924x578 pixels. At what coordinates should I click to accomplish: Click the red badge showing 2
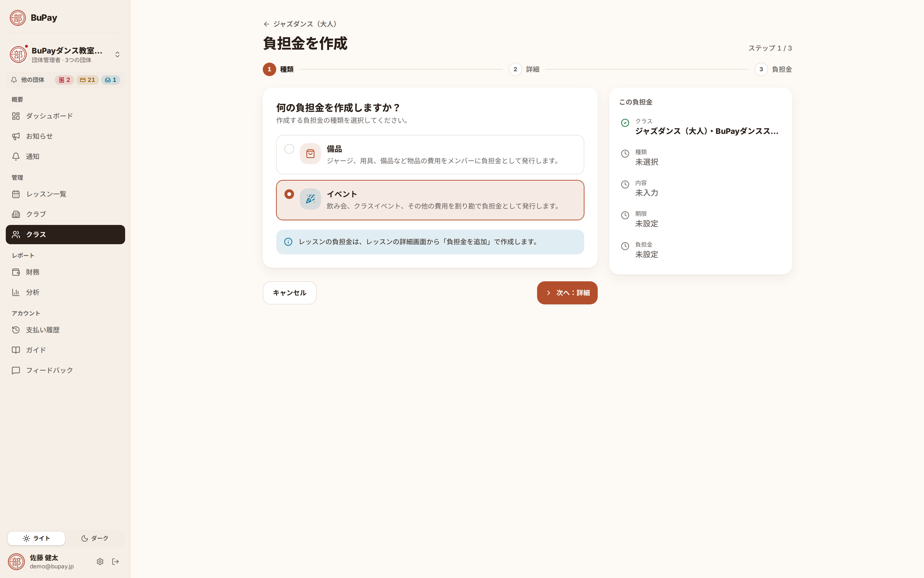(x=64, y=80)
